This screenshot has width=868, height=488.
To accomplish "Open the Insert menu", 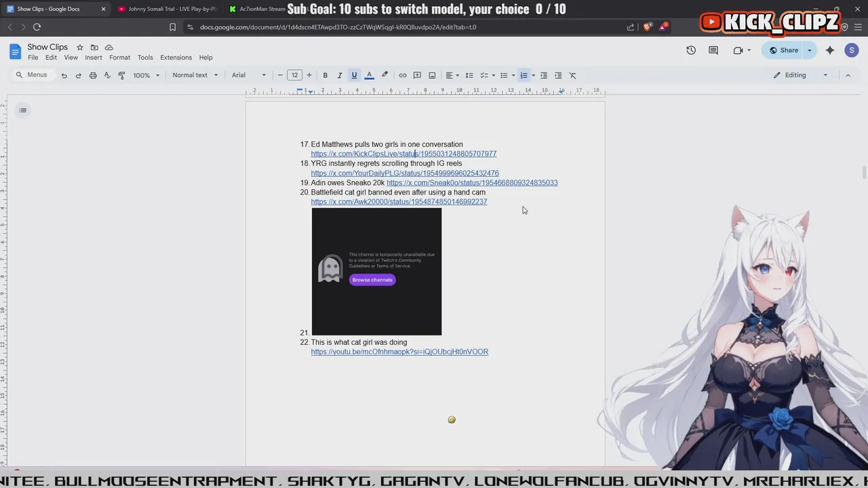I will point(94,58).
